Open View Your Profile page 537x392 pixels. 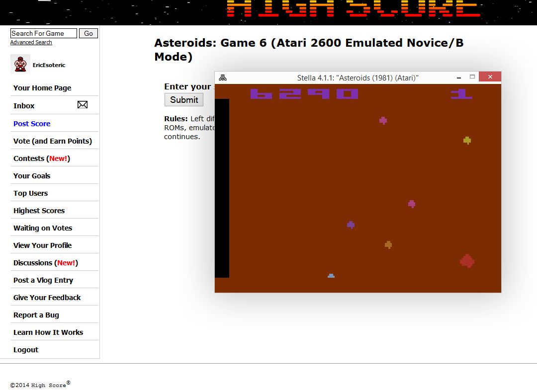click(x=42, y=245)
